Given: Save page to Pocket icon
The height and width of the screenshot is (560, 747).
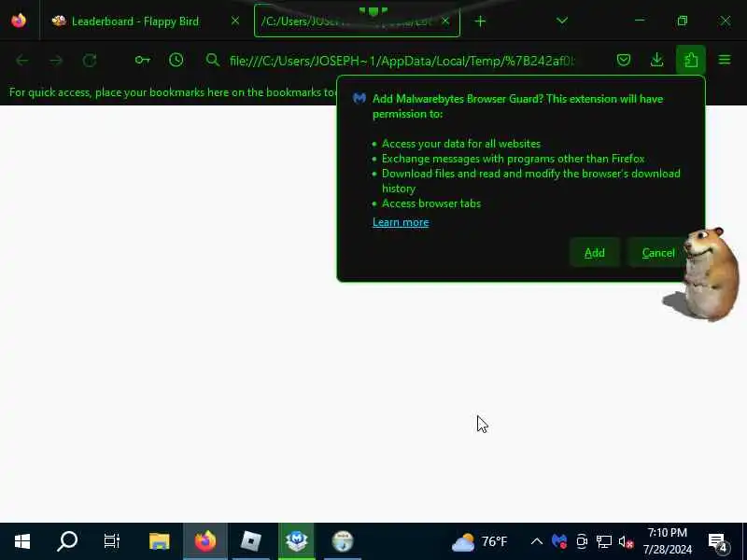Looking at the screenshot, I should 624,60.
